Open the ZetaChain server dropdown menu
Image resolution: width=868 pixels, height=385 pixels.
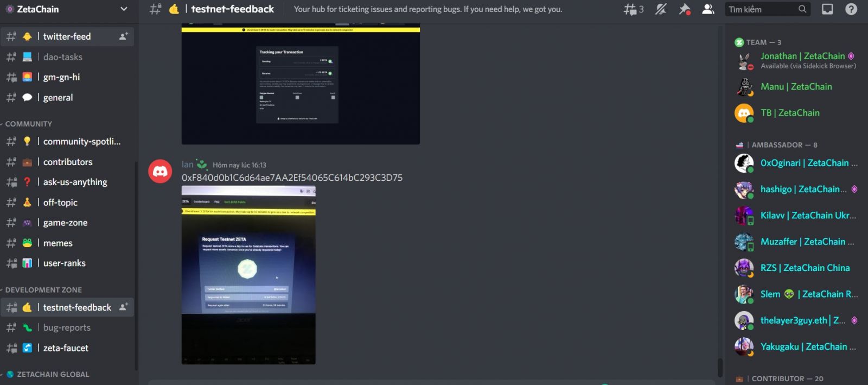(124, 9)
